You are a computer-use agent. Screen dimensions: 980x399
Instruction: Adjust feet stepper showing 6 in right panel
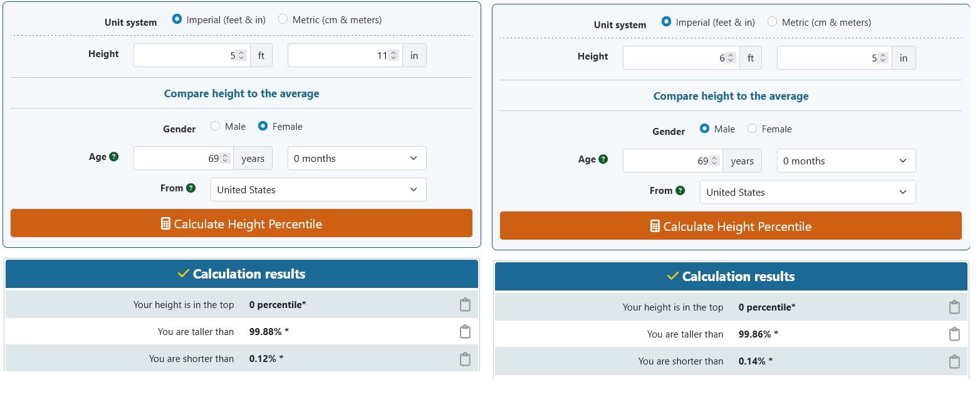[731, 58]
